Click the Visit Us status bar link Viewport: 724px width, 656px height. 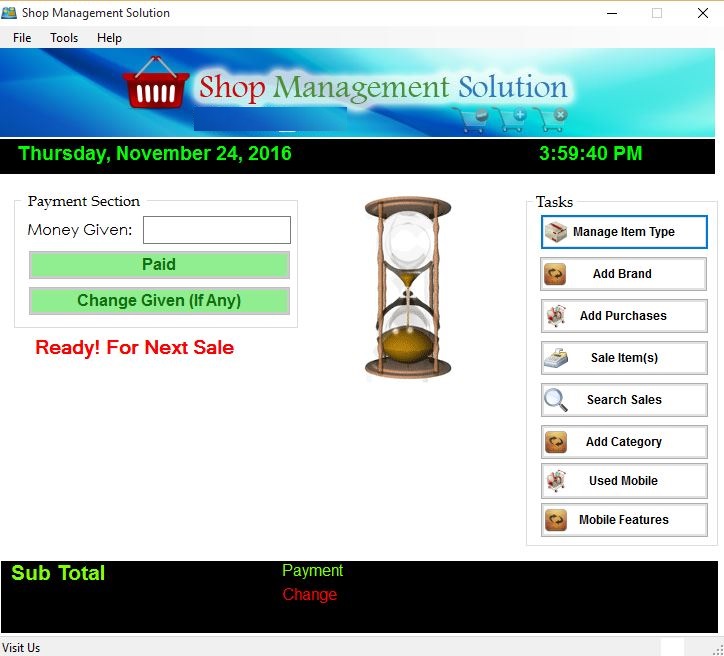tap(21, 648)
